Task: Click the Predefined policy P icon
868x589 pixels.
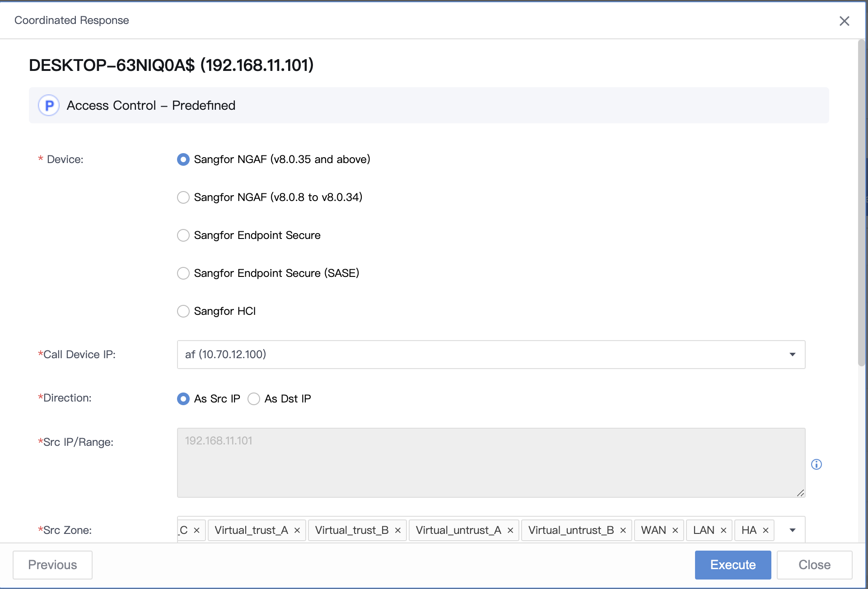Action: coord(49,106)
